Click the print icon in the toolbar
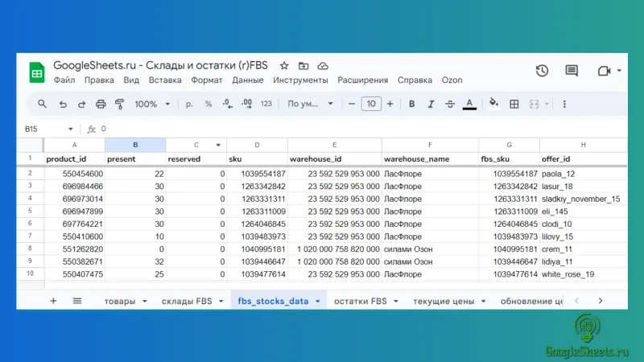The image size is (644, 362). [101, 104]
